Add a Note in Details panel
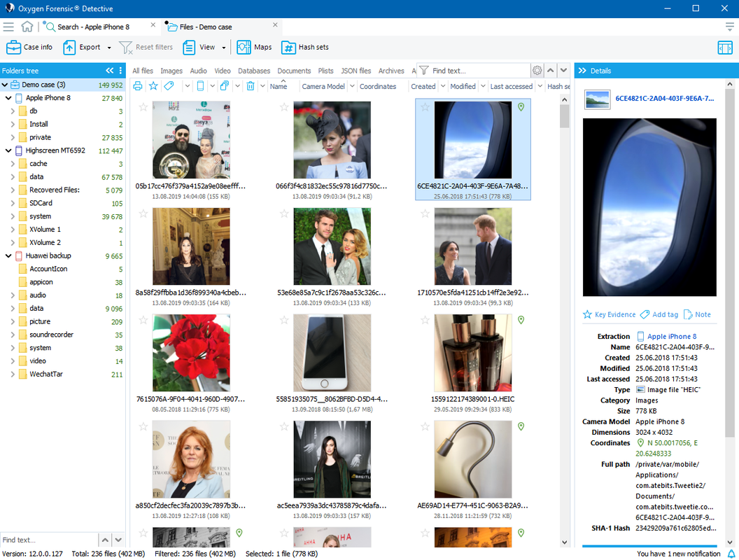 697,314
